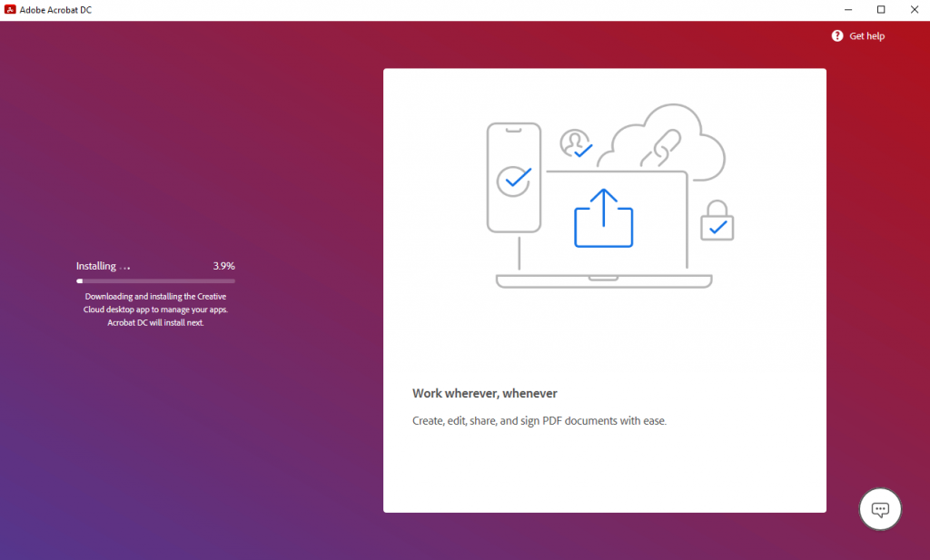This screenshot has height=560, width=930.
Task: Click the laptop and cloud illustration
Action: [609, 197]
